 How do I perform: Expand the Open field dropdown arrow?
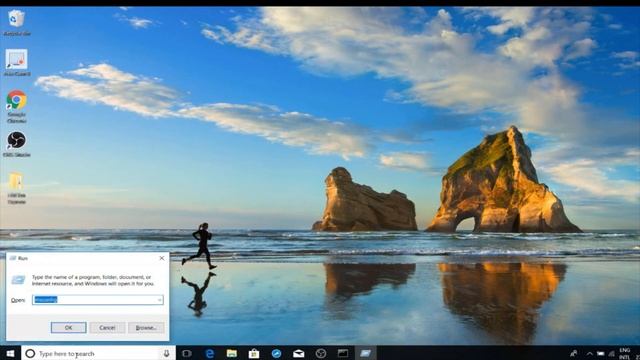pyautogui.click(x=159, y=300)
